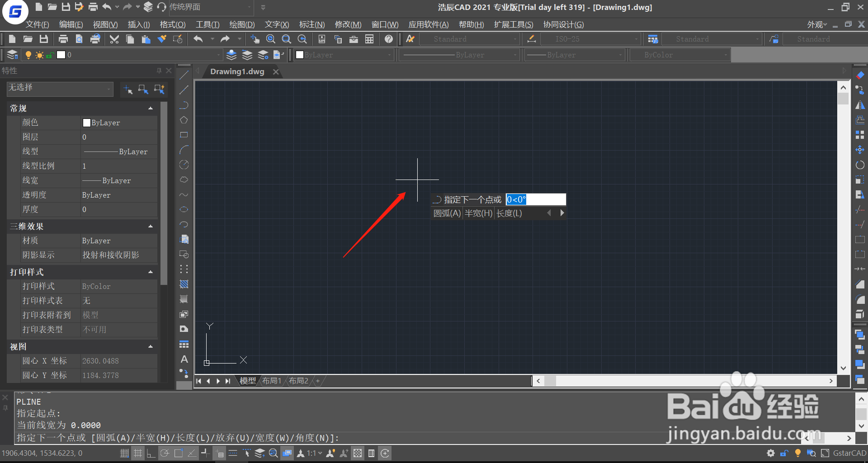Image resolution: width=868 pixels, height=463 pixels.
Task: Close the Drawing1.dwg document tab
Action: tap(276, 72)
